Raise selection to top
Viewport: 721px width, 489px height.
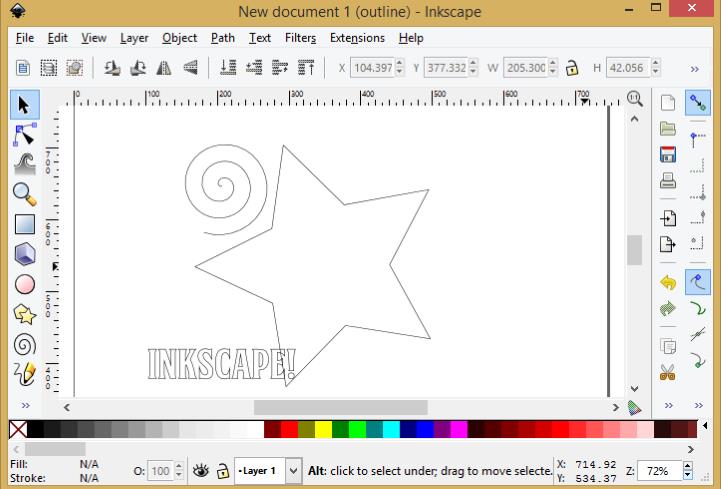pos(306,68)
